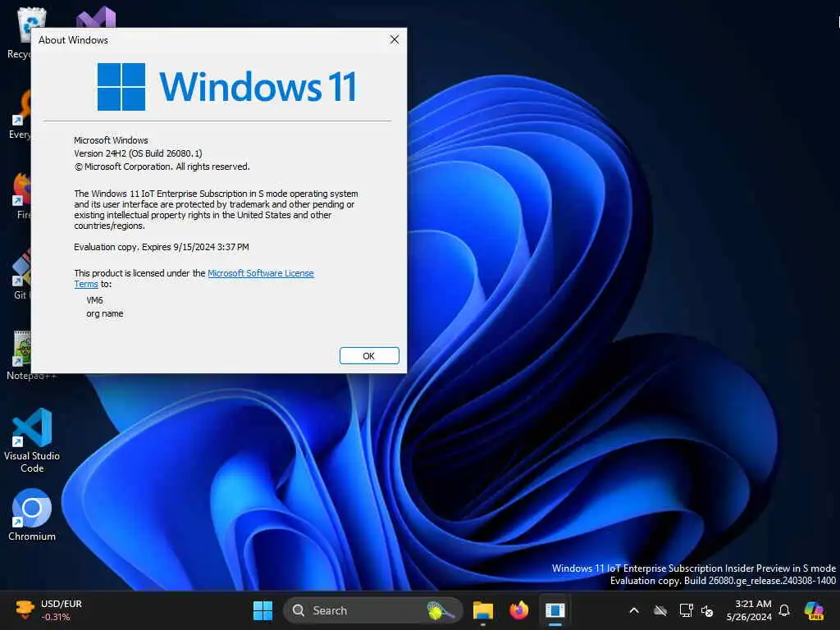Click the VM6 licensee name

coord(94,300)
